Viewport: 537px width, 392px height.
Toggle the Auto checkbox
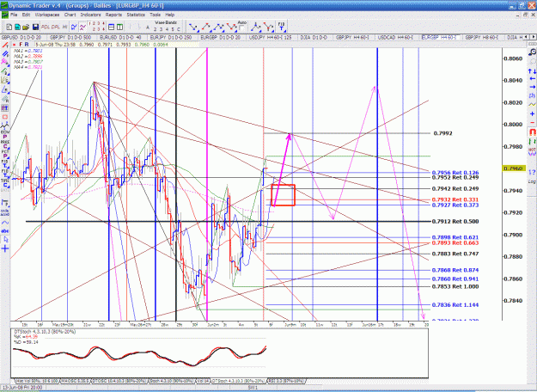[x=242, y=28]
